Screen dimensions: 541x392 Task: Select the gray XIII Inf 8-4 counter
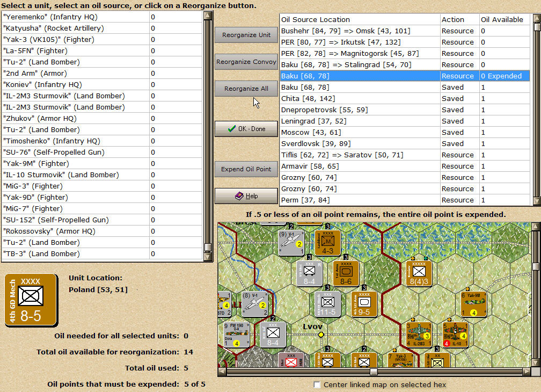tap(273, 335)
